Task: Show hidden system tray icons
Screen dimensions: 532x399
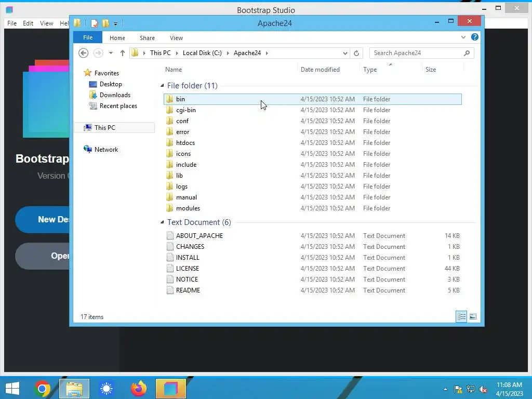Action: pyautogui.click(x=445, y=389)
